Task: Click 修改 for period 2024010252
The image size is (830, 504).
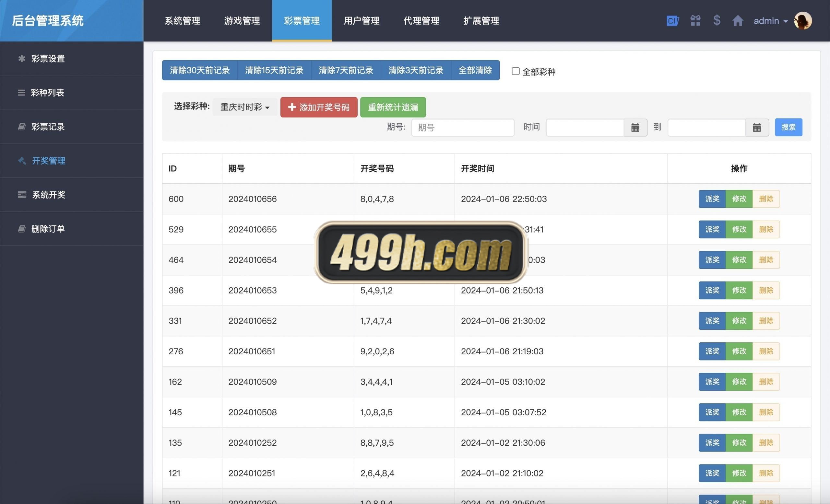Action: click(x=739, y=443)
